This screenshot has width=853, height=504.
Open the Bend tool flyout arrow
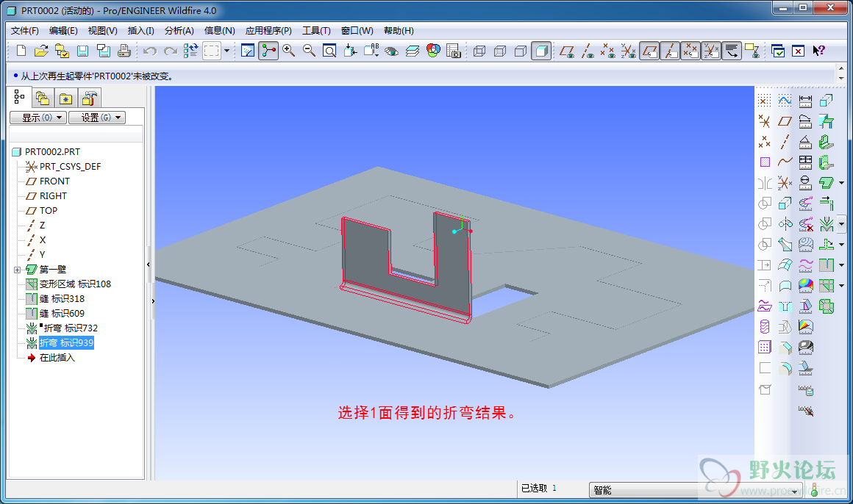[841, 223]
